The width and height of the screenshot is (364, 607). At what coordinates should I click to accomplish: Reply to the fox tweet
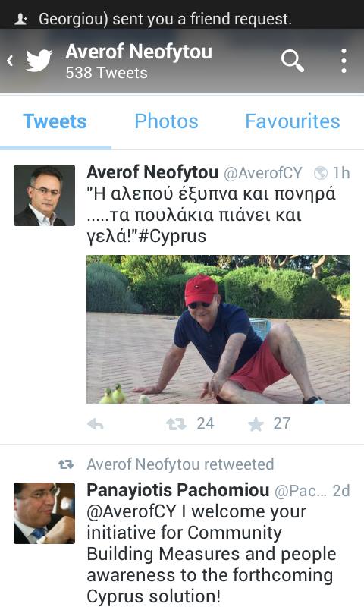pyautogui.click(x=95, y=424)
